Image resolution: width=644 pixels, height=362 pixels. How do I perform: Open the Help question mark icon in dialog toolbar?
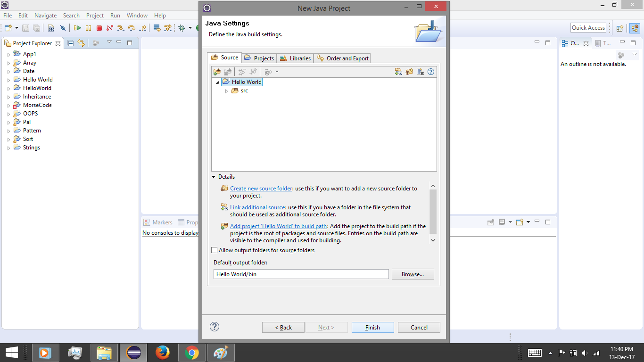430,72
